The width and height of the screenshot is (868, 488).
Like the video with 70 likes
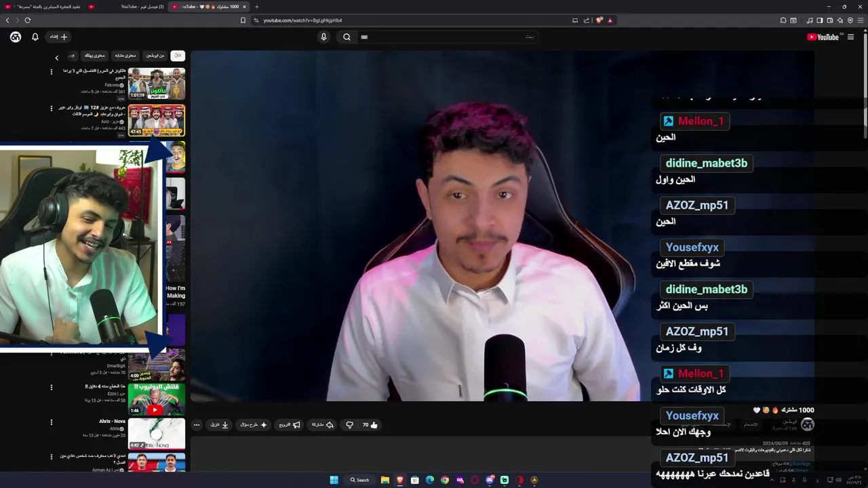click(x=370, y=425)
